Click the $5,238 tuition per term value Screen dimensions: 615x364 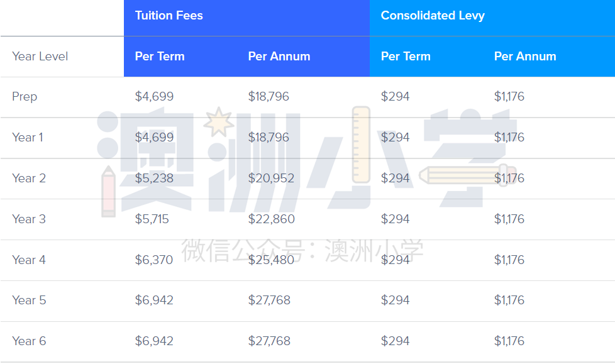click(x=154, y=179)
